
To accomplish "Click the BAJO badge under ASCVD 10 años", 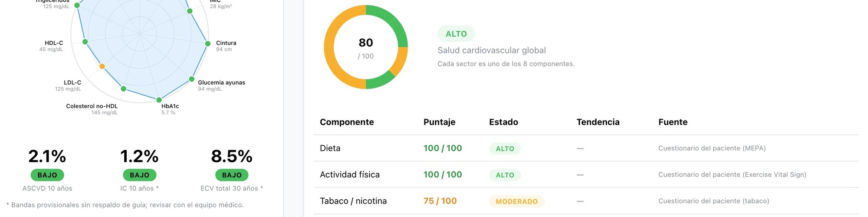I will (x=47, y=175).
